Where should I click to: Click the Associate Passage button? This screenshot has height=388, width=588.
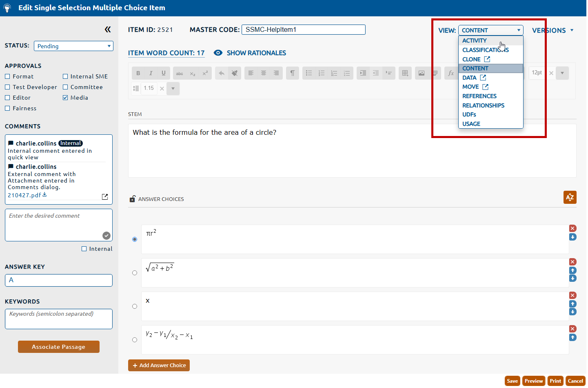pos(59,347)
